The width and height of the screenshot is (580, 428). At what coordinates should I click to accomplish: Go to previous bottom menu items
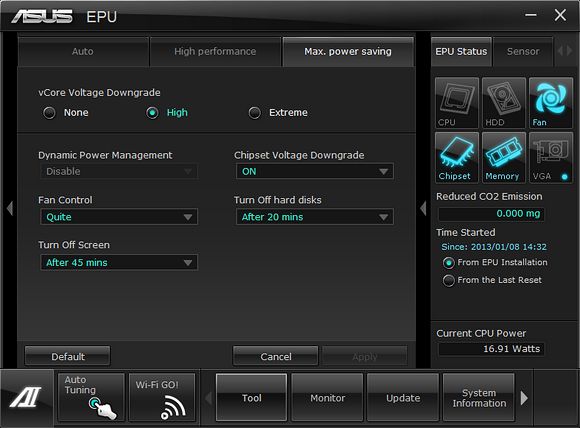click(208, 398)
